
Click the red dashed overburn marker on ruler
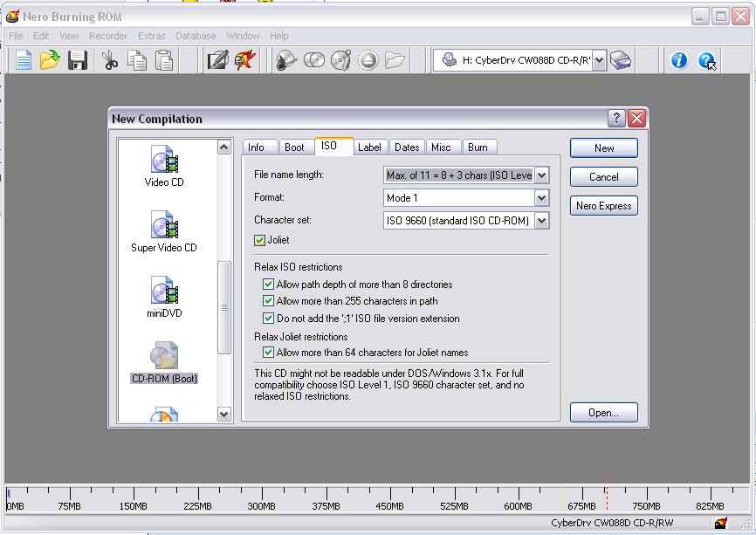pos(607,498)
